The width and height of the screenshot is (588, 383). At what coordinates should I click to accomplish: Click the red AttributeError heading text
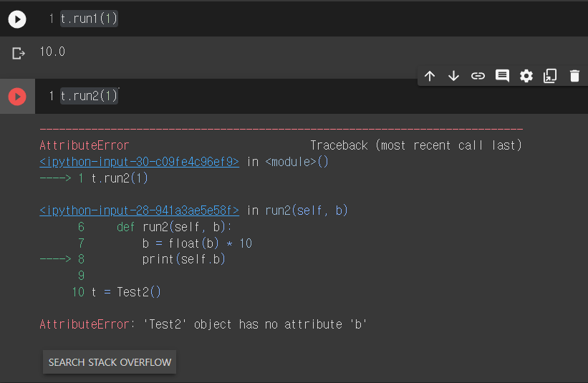(x=85, y=145)
